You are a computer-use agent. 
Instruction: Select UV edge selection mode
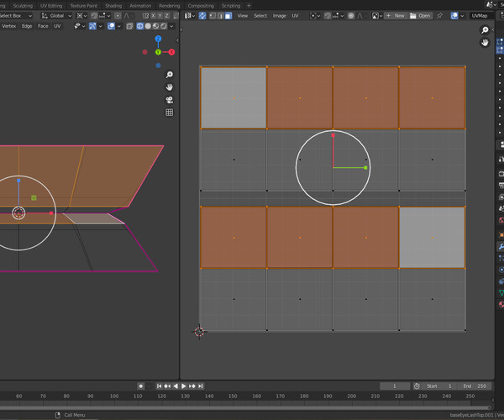220,16
